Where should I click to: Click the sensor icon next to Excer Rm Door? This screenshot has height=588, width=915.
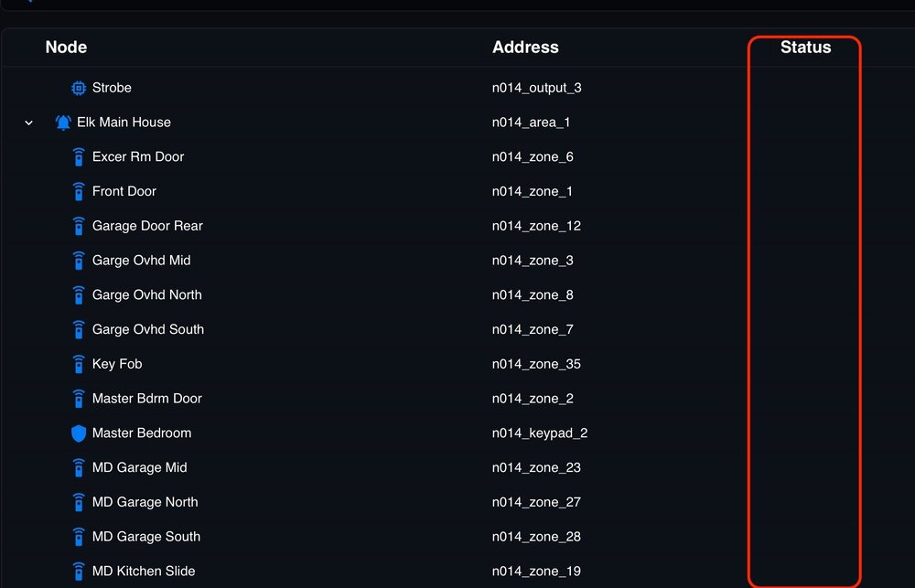(x=79, y=156)
